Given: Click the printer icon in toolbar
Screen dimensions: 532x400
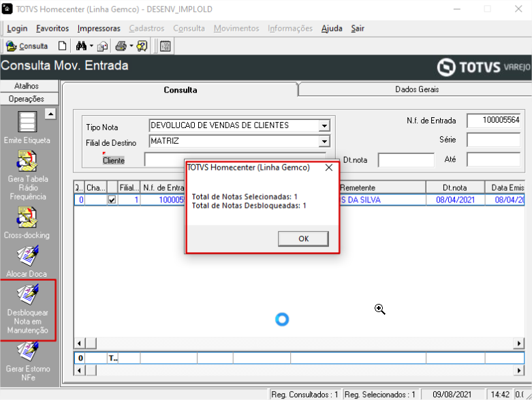Looking at the screenshot, I should tap(121, 46).
